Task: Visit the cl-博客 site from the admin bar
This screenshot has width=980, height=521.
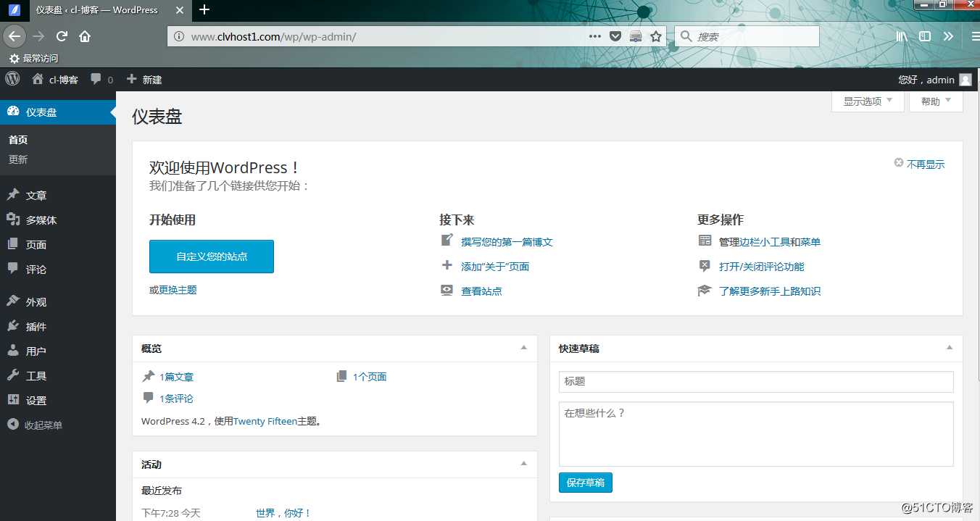Action: [x=55, y=80]
